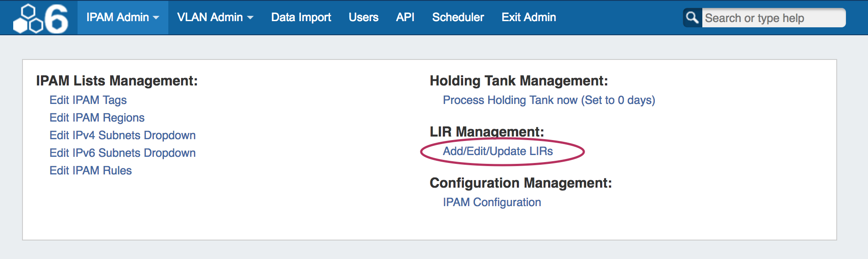The image size is (868, 259).
Task: Open the Users menu item
Action: [x=364, y=17]
